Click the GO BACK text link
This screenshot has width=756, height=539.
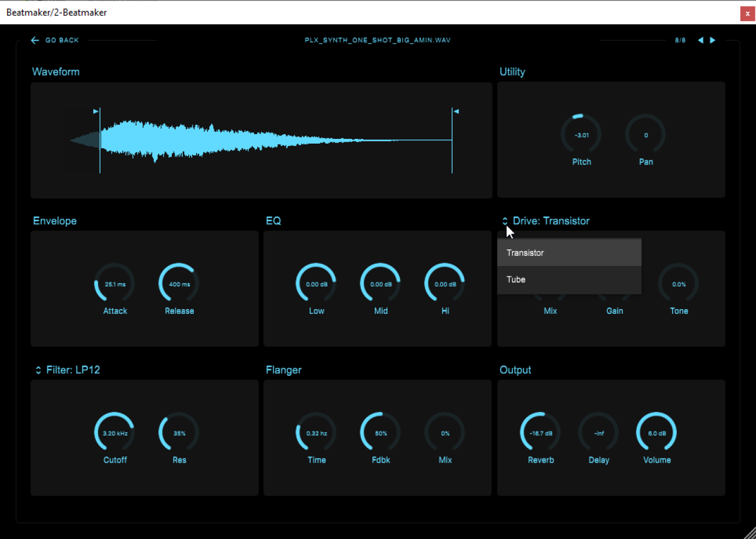tap(62, 40)
